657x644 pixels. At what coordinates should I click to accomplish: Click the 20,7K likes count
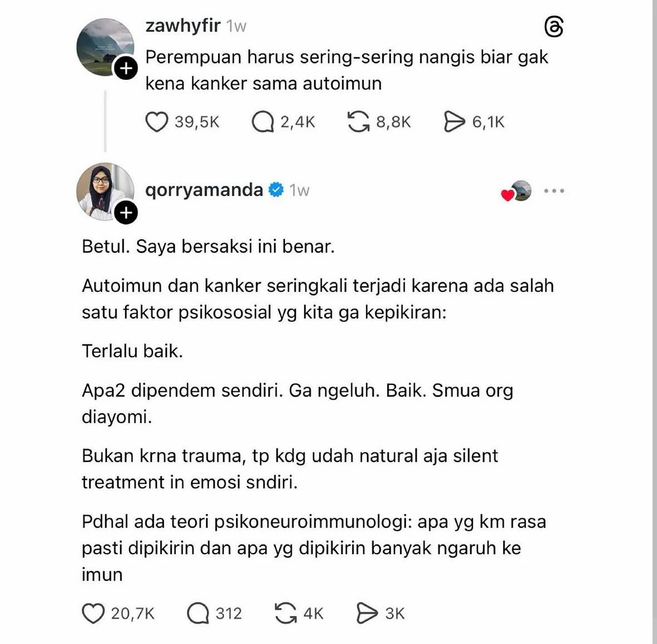[132, 613]
